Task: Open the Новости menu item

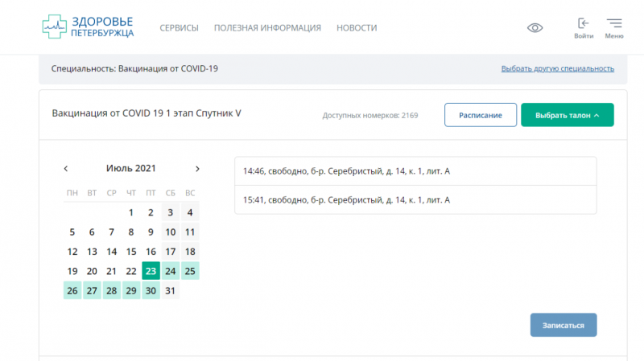Action: tap(357, 28)
